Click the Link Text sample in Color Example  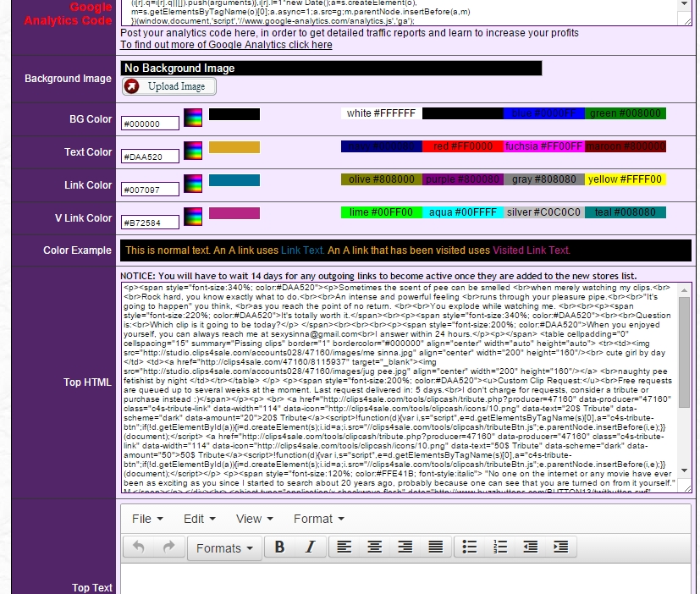pyautogui.click(x=302, y=250)
